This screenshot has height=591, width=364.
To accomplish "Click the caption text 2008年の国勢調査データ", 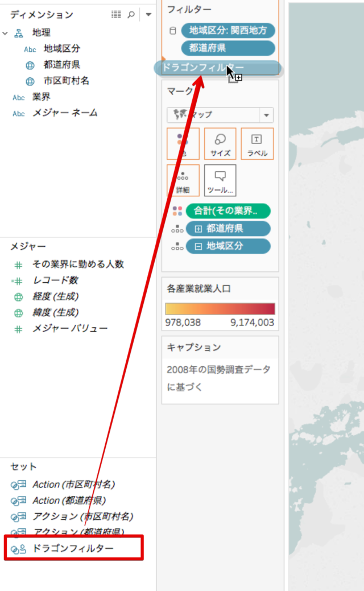I will point(218,369).
